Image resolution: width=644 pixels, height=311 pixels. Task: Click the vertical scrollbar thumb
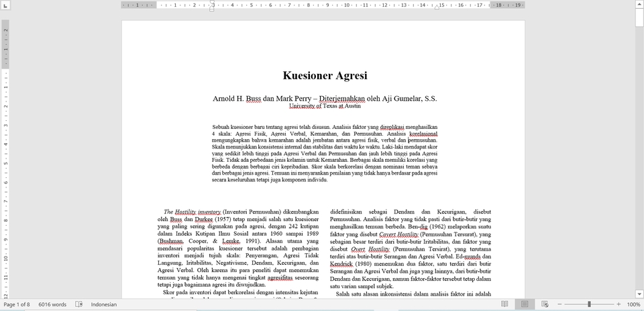pyautogui.click(x=640, y=19)
